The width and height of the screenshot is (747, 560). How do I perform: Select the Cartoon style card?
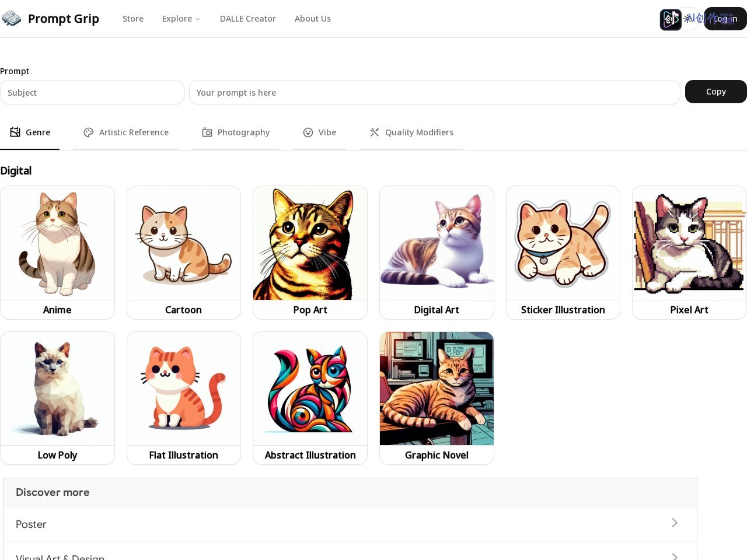tap(184, 253)
